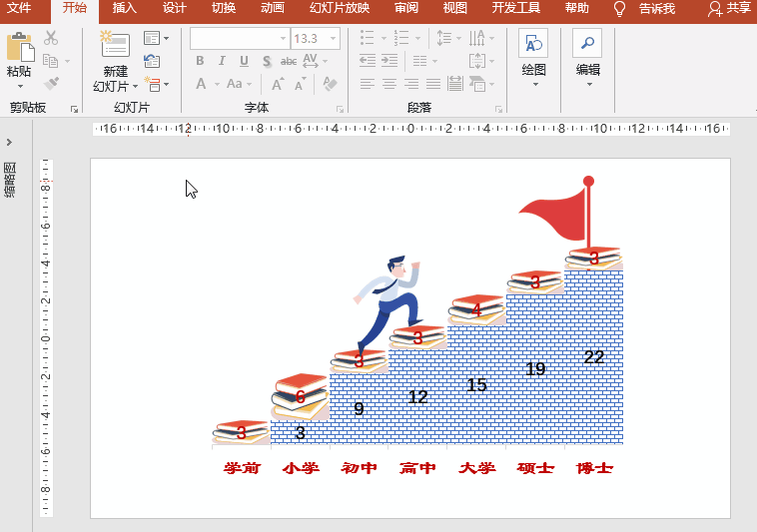Click Increase Font Size icon
Screen dimensions: 757x532
(278, 84)
